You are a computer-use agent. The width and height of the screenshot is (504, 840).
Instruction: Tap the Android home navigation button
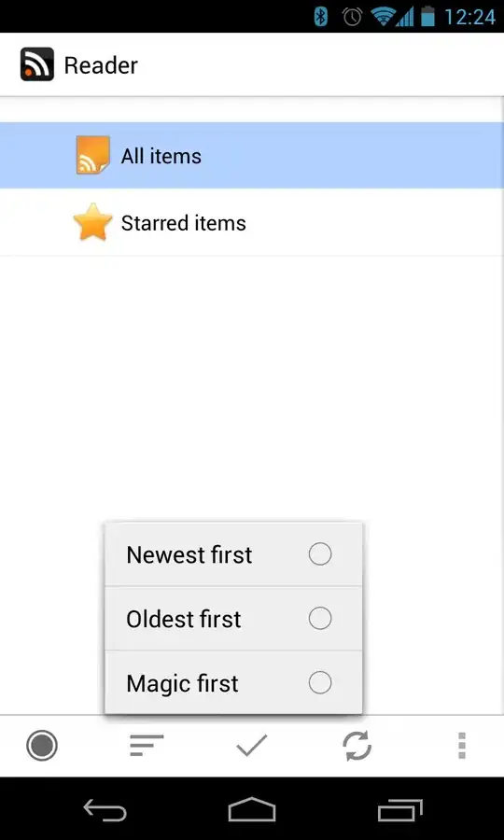pos(252,809)
